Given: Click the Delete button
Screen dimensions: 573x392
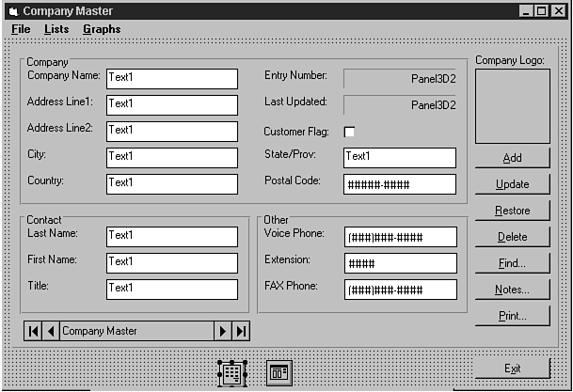Looking at the screenshot, I should pos(512,237).
